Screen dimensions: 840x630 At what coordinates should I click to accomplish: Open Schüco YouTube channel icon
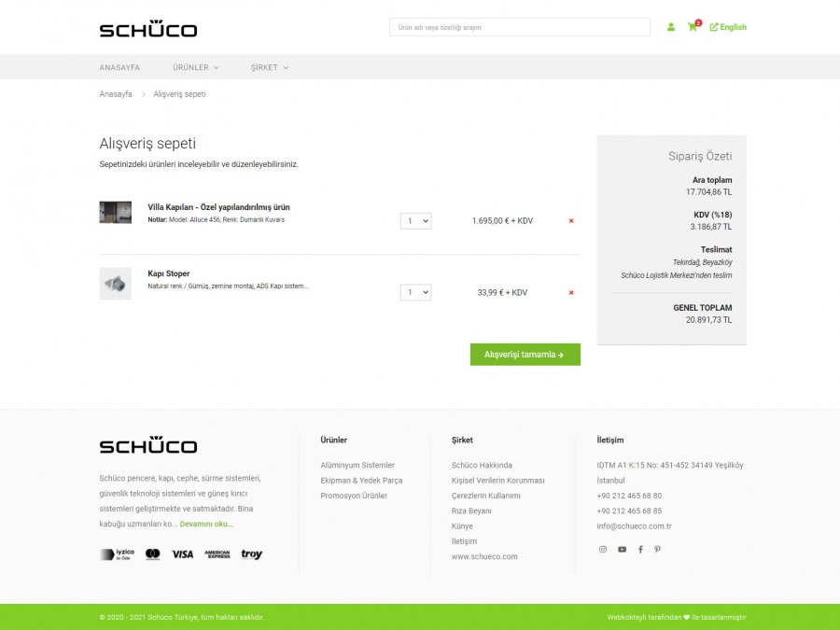622,550
